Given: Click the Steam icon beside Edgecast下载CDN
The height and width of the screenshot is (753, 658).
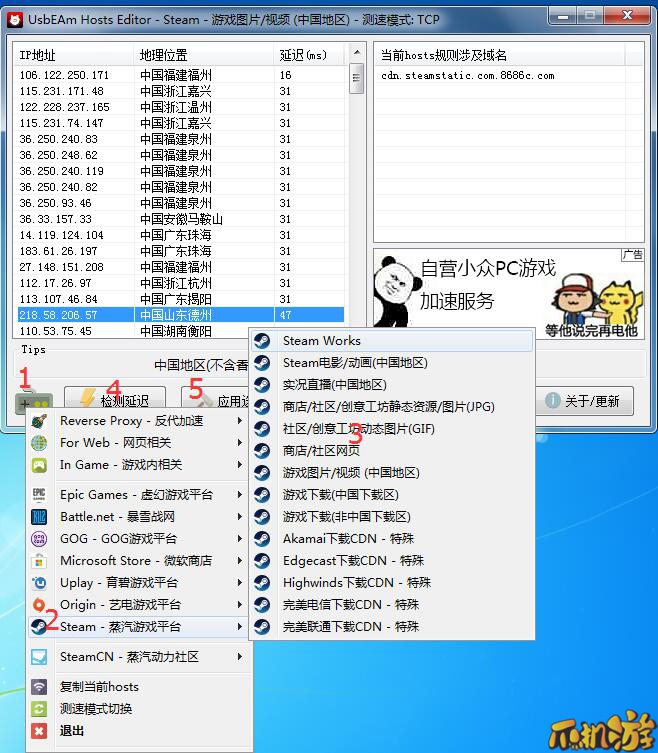Looking at the screenshot, I should (x=262, y=561).
